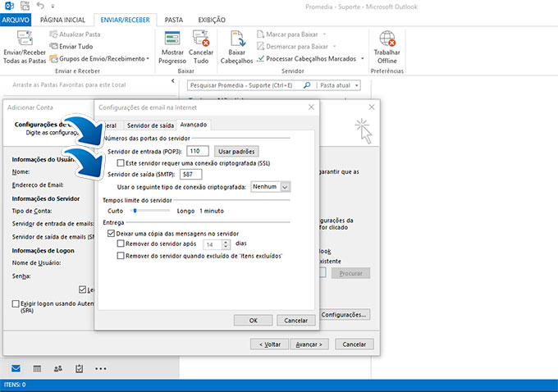Enable SSL encrypted connection checkbox
Viewport: 558px width, 392px height.
pyautogui.click(x=121, y=163)
